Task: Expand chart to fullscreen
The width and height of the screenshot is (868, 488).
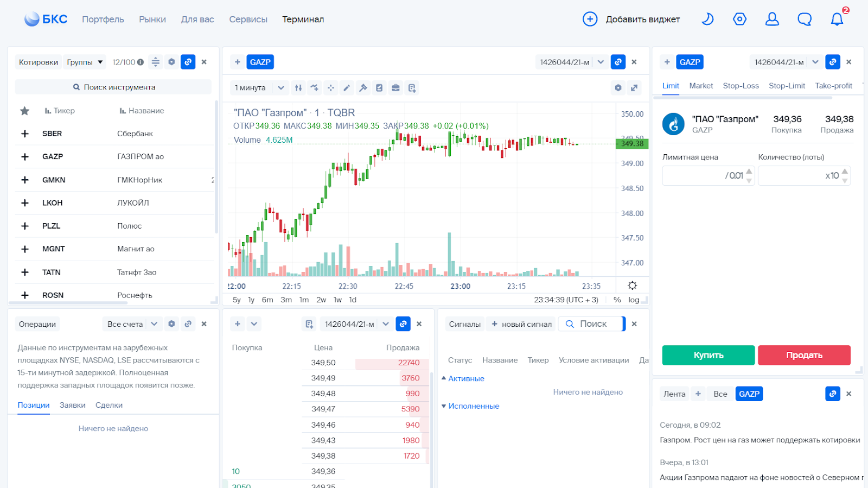Action: [634, 87]
